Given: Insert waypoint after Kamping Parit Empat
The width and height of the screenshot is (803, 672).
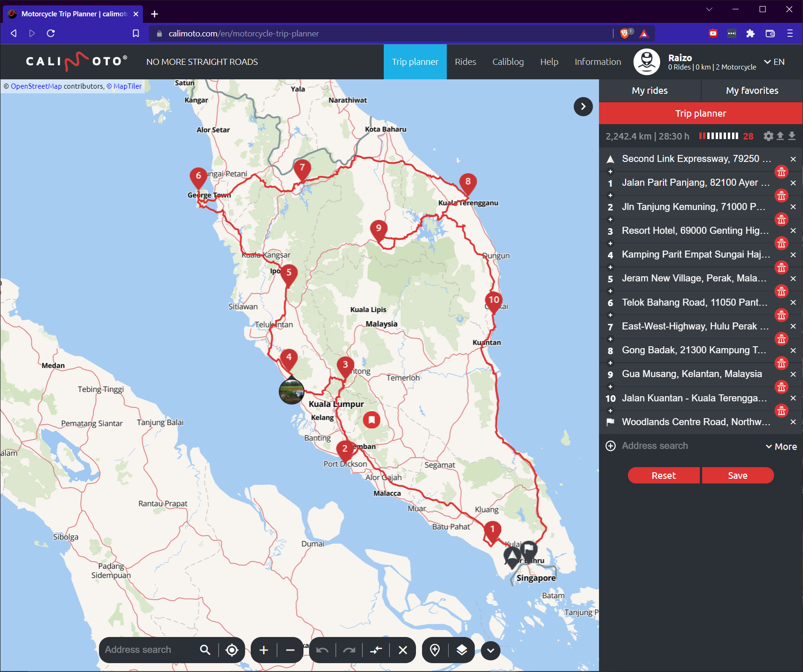Looking at the screenshot, I should (x=610, y=267).
